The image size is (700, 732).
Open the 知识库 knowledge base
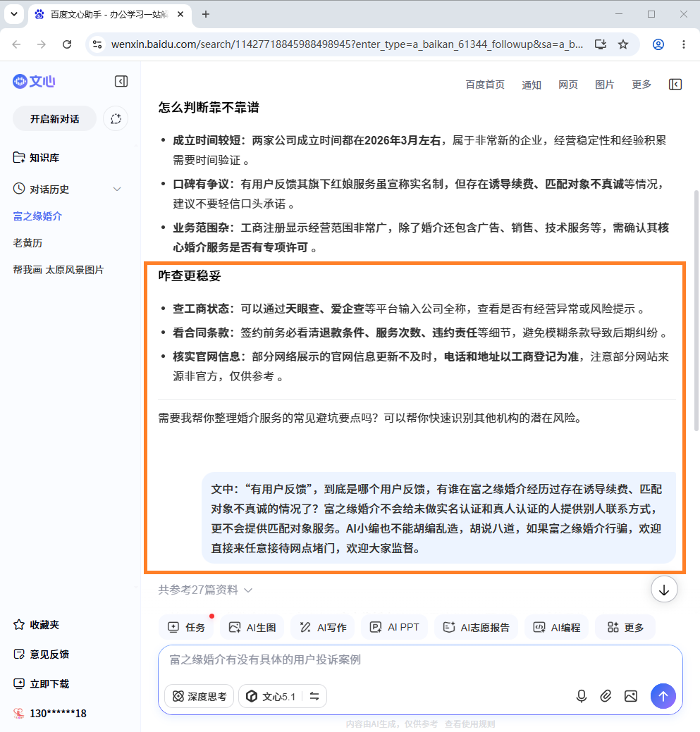point(37,158)
